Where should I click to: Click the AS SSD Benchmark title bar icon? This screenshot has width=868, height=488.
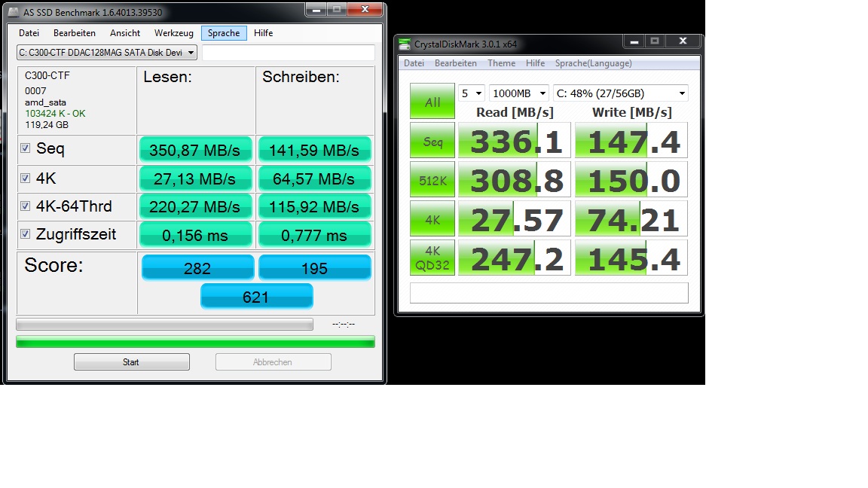(x=14, y=12)
